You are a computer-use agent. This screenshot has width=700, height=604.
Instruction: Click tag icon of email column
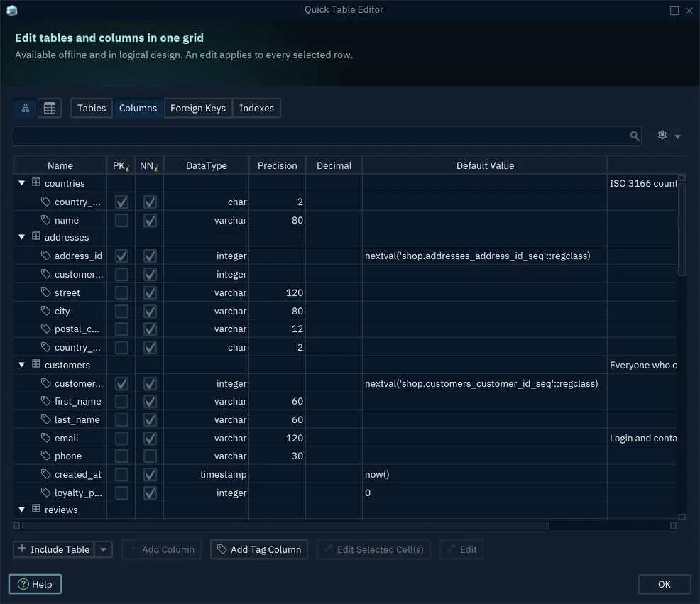45,437
